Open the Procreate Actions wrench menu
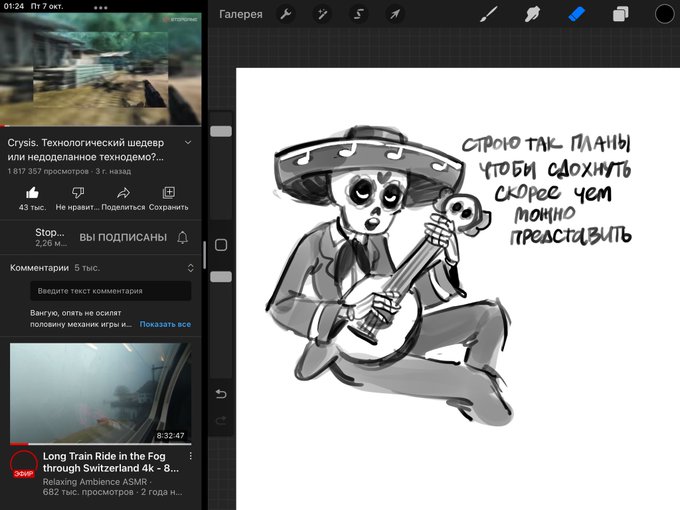 [286, 14]
